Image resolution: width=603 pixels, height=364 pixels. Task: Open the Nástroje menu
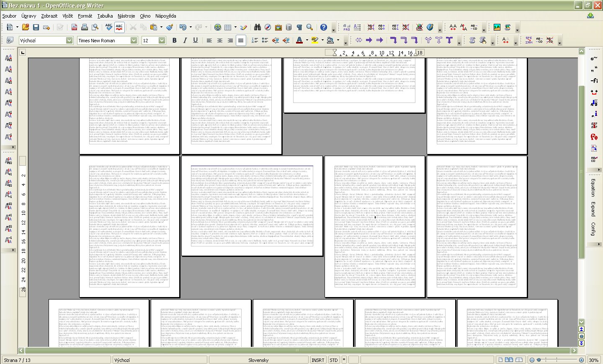(126, 16)
